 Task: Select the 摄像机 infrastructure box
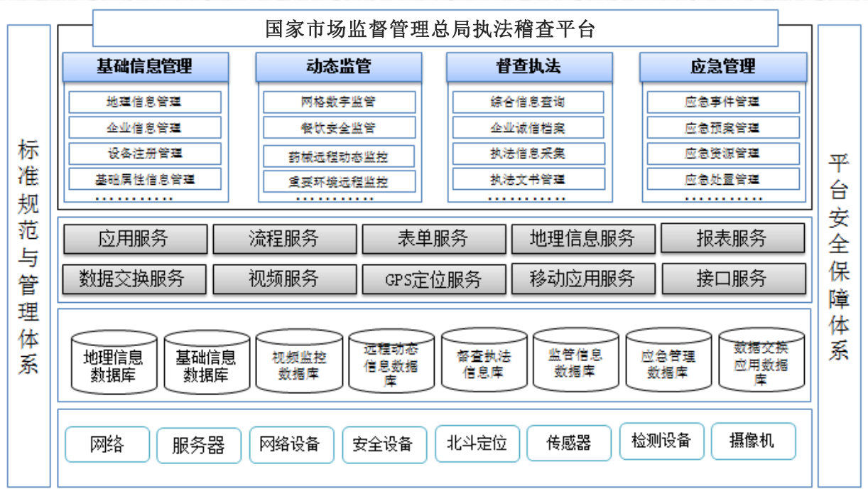click(753, 441)
